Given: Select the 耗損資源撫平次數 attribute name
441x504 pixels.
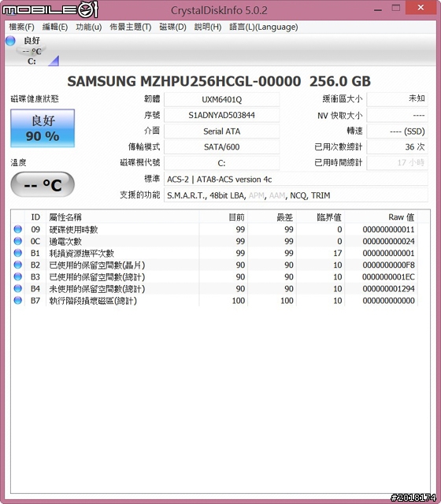Looking at the screenshot, I should tap(82, 254).
